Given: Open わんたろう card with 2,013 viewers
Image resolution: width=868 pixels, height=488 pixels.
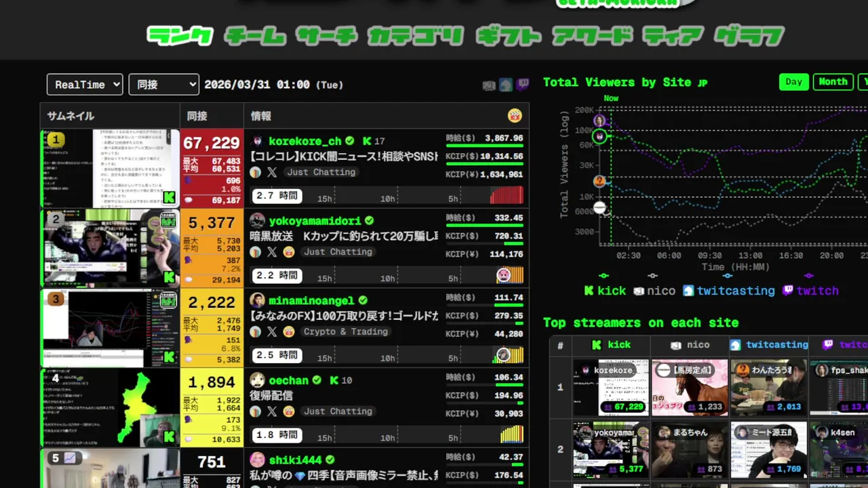Looking at the screenshot, I should pos(769,387).
